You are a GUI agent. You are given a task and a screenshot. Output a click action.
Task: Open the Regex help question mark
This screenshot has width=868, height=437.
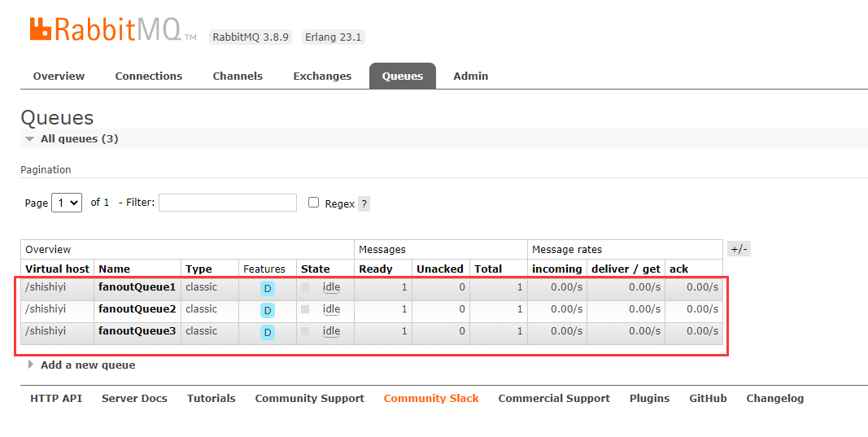[x=364, y=203]
